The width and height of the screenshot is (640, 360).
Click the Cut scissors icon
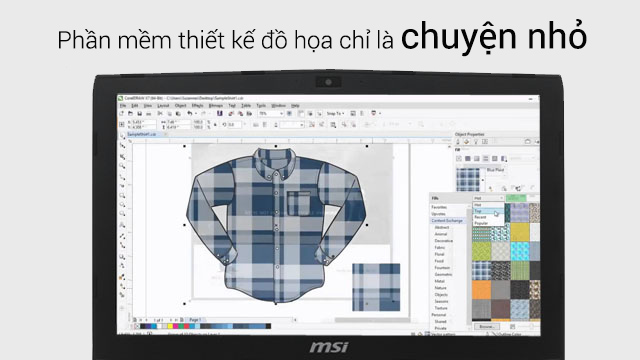[x=160, y=113]
